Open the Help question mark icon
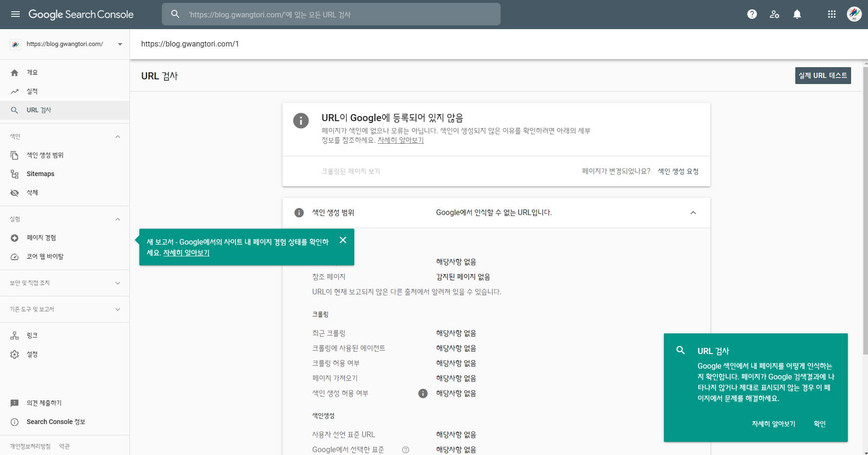 (x=752, y=14)
